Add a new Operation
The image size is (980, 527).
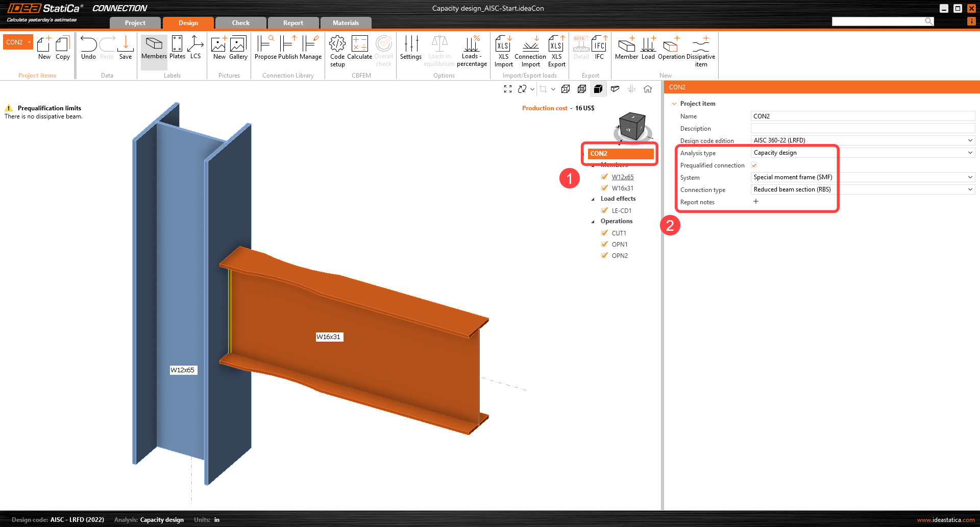pyautogui.click(x=671, y=47)
